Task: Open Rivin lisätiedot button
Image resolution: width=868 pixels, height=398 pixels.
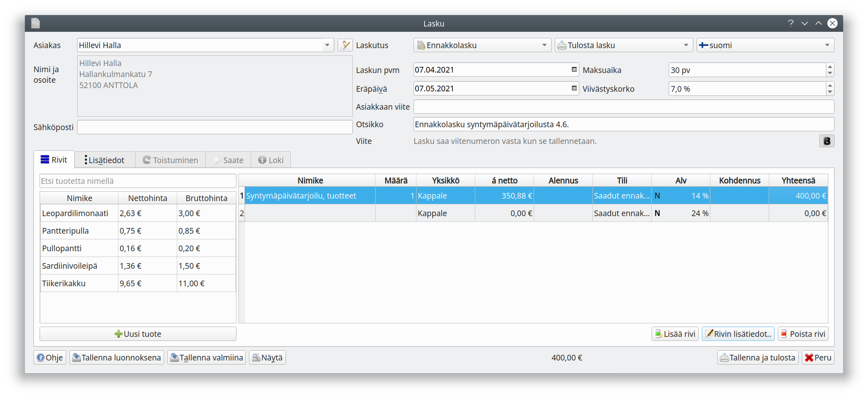Action: [x=738, y=334]
